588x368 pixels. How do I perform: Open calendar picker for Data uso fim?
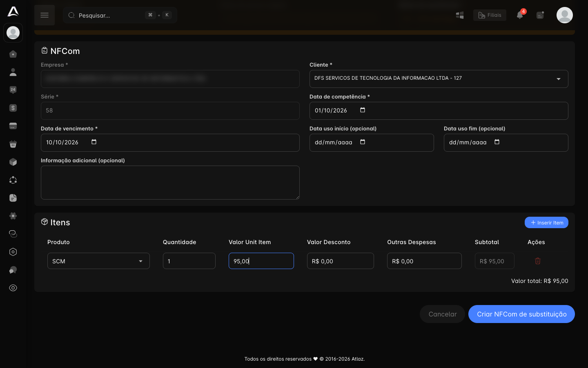click(x=497, y=142)
